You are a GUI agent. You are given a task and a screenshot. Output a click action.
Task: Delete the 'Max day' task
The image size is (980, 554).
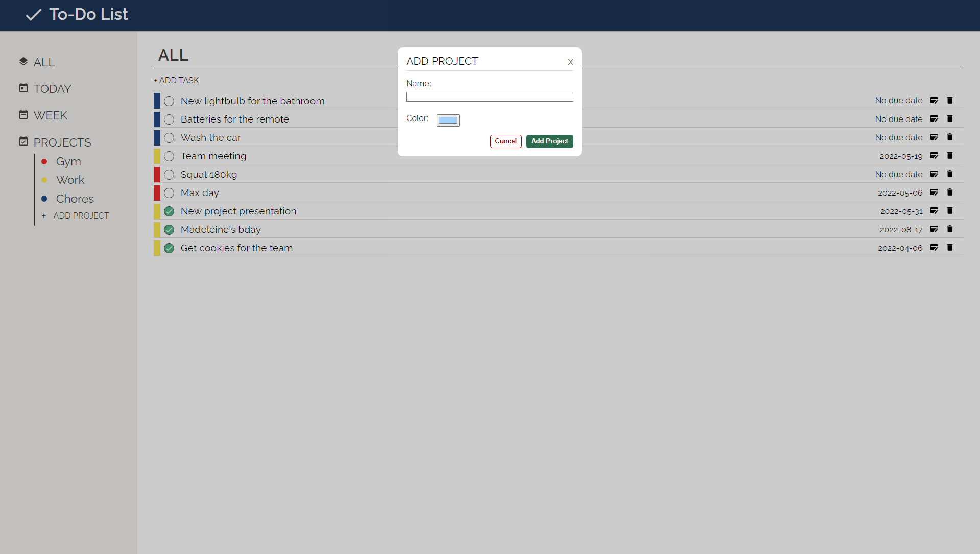(950, 192)
